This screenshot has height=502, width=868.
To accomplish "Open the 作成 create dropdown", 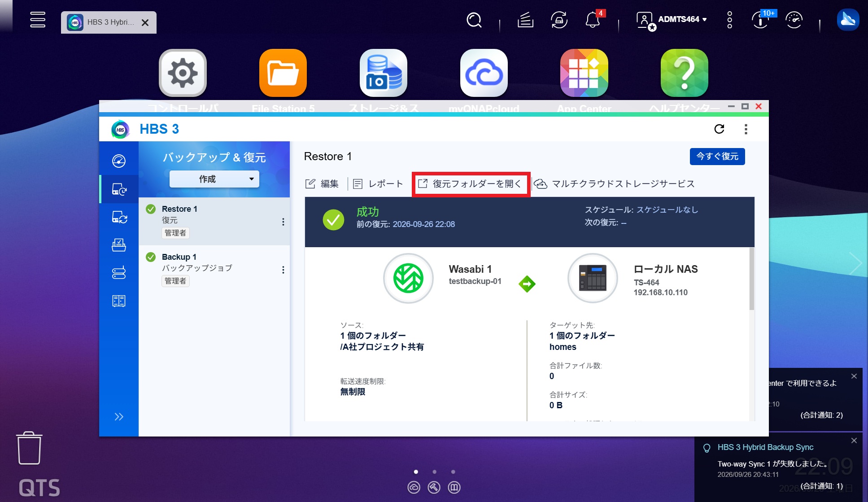I will [214, 179].
